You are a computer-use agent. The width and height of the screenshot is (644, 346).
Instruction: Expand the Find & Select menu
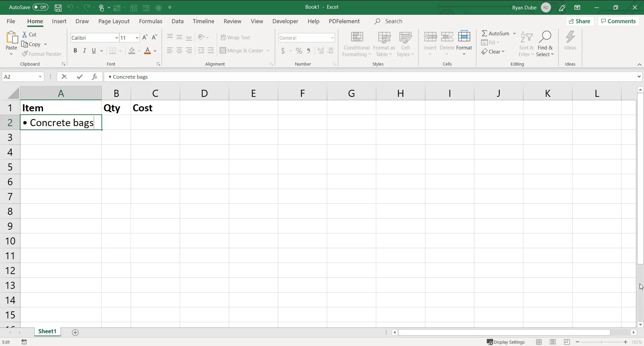point(545,44)
